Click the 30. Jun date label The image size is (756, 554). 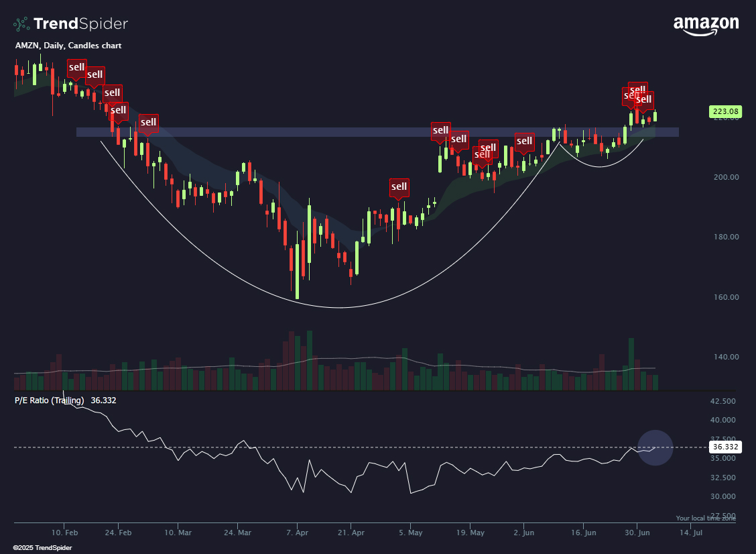tap(637, 533)
